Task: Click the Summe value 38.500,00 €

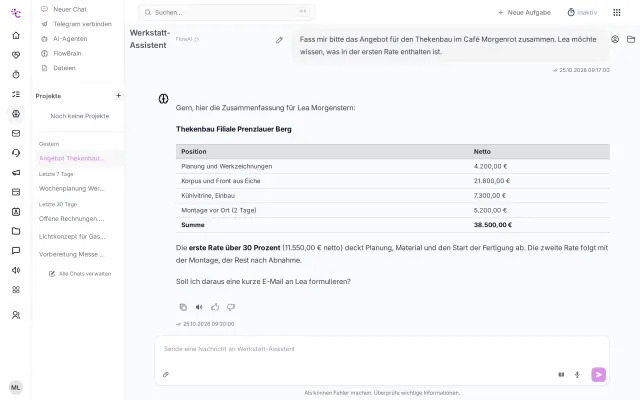Action: tap(493, 225)
